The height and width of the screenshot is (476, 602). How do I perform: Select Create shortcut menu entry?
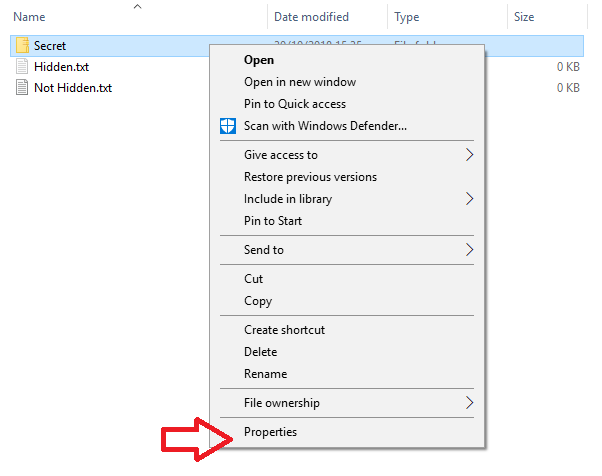pos(284,330)
